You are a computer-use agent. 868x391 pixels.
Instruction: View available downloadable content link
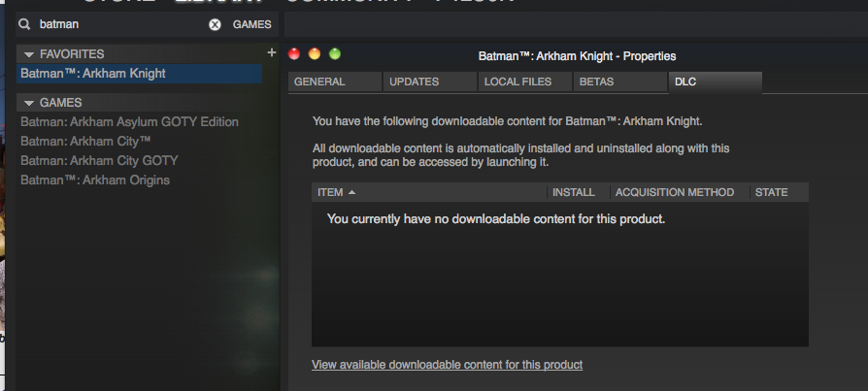(447, 365)
